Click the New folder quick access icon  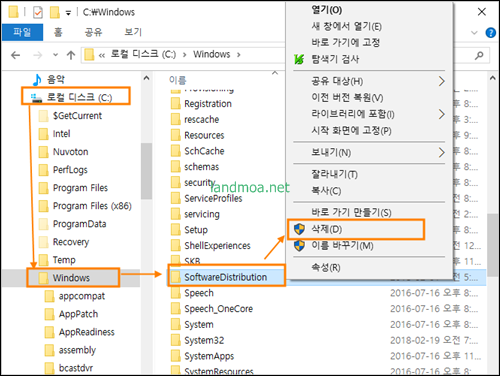(55, 12)
